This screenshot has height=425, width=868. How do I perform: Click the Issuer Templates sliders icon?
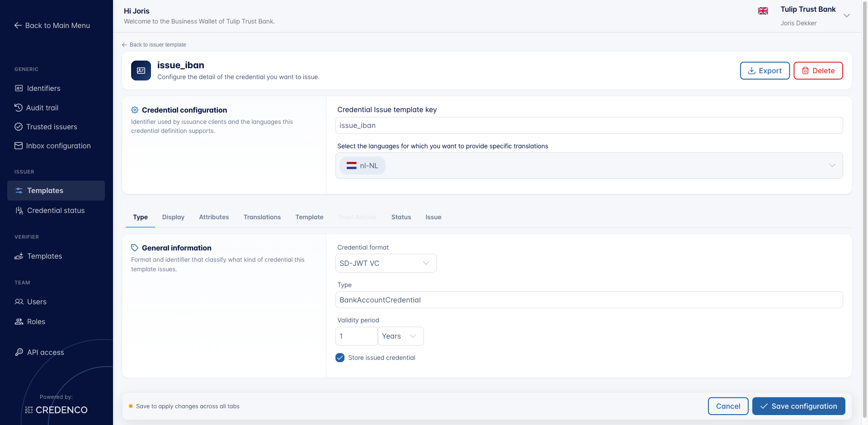point(19,191)
